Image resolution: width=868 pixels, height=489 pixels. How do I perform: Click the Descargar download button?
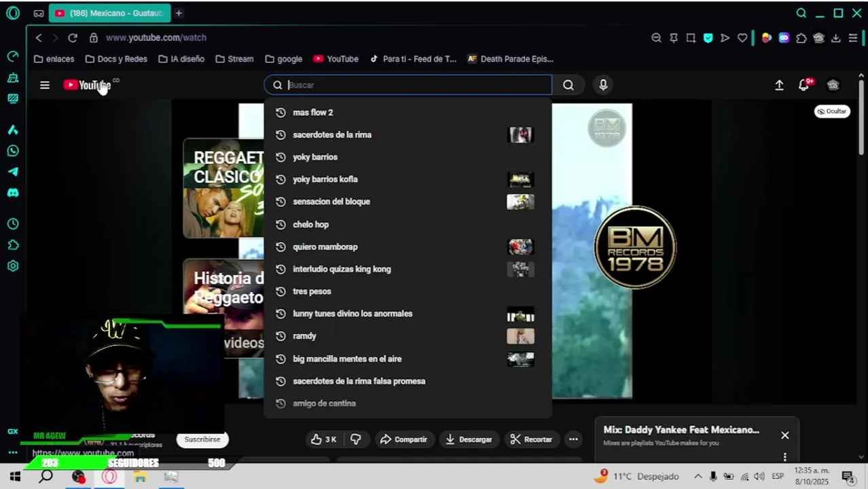[x=469, y=439]
